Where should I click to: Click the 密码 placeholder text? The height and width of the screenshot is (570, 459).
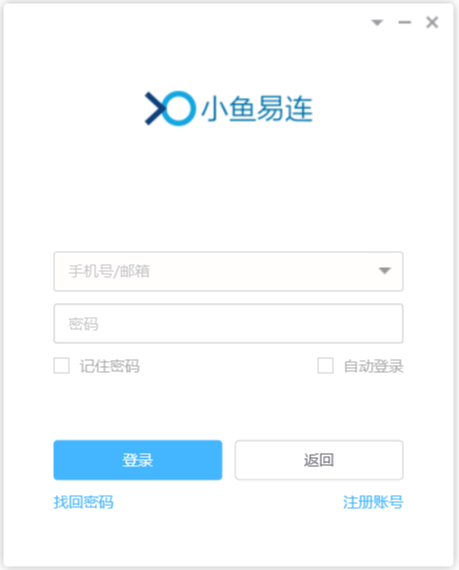[x=83, y=324]
